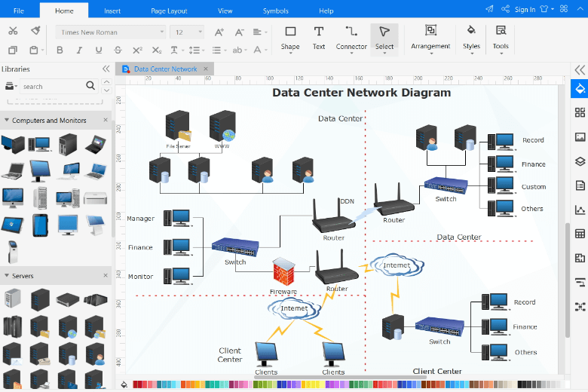Open the chart panel icon in right sidebar
588x392 pixels.
580,210
